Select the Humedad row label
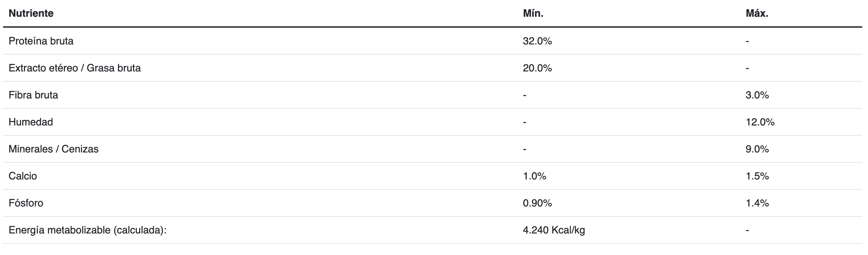Image resolution: width=868 pixels, height=255 pixels. coord(31,122)
